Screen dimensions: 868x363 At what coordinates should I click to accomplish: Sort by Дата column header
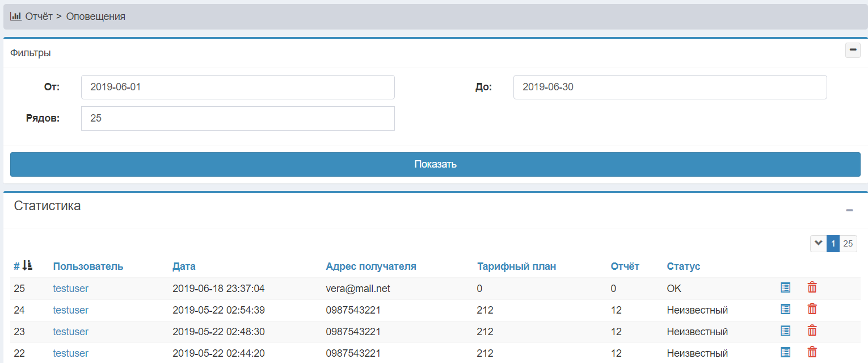click(184, 266)
